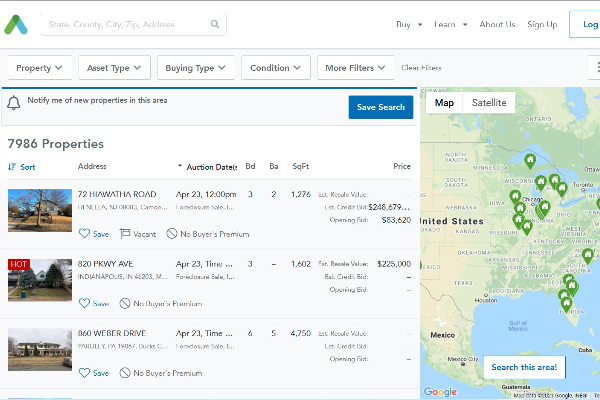Click the map pin left of Chicago label

515,197
